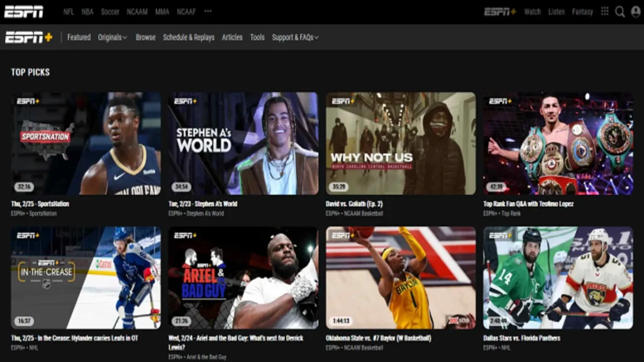Play the SportsNation video thumbnail
644x362 pixels.
86,143
